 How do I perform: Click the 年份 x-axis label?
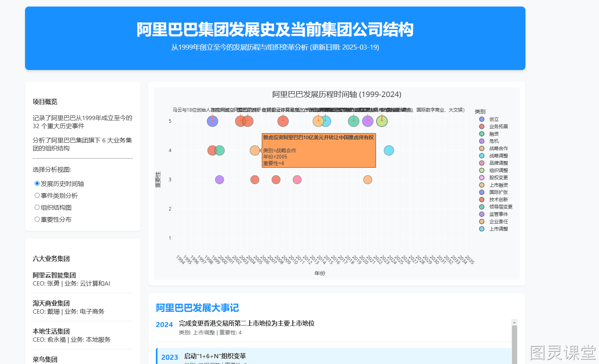320,273
